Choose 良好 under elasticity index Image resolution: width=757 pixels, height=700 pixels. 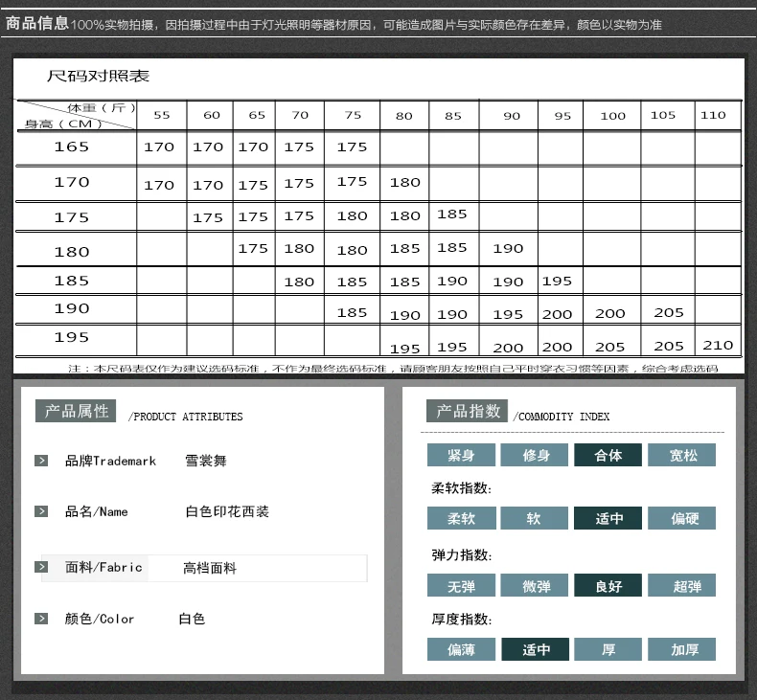pyautogui.click(x=608, y=586)
